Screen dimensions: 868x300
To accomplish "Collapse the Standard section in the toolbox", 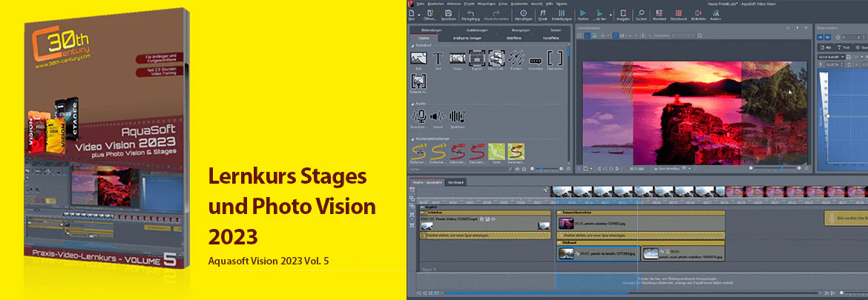I will [x=412, y=44].
